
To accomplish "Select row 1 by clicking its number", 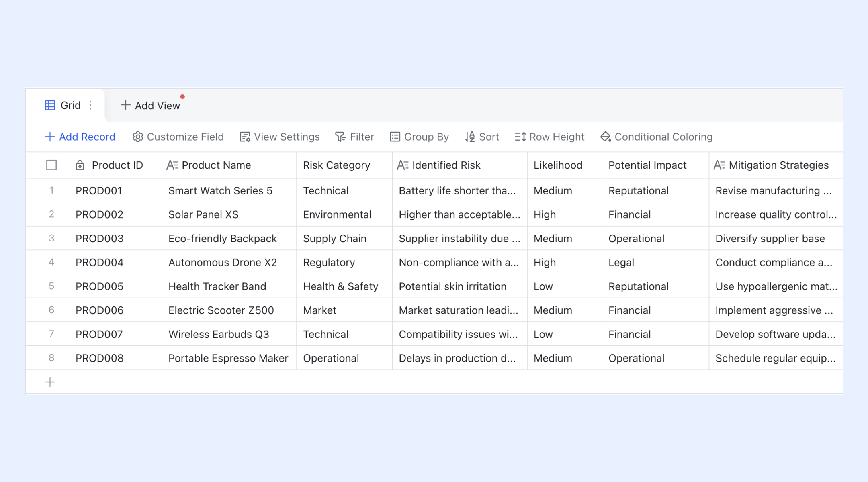I will [51, 190].
